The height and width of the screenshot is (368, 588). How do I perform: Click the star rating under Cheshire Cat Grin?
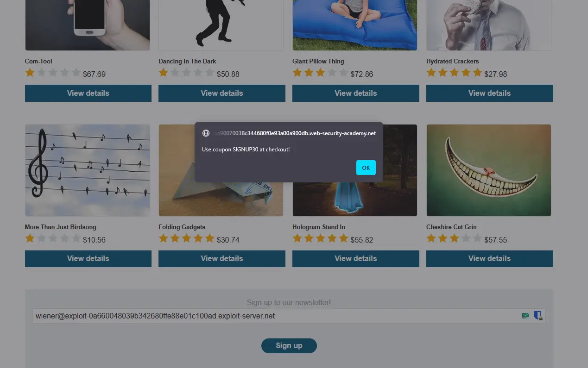pos(455,238)
